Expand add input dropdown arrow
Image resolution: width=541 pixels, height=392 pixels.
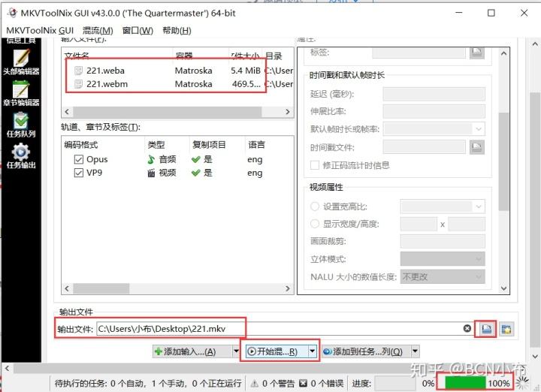click(x=236, y=351)
